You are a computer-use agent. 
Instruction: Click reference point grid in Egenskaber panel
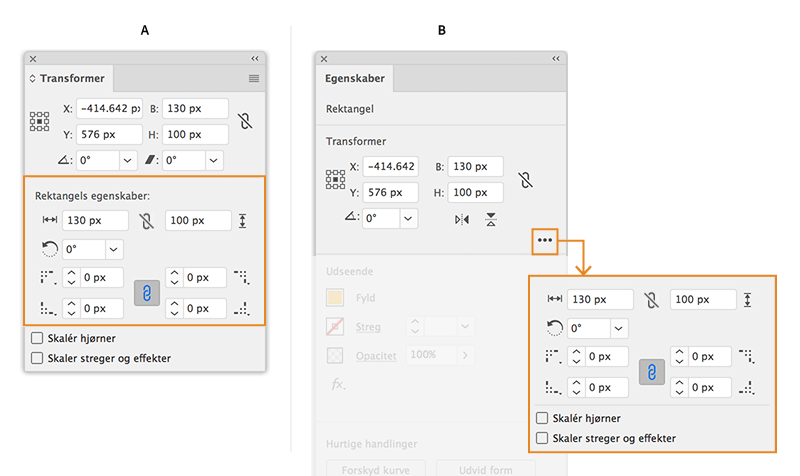coord(335,180)
